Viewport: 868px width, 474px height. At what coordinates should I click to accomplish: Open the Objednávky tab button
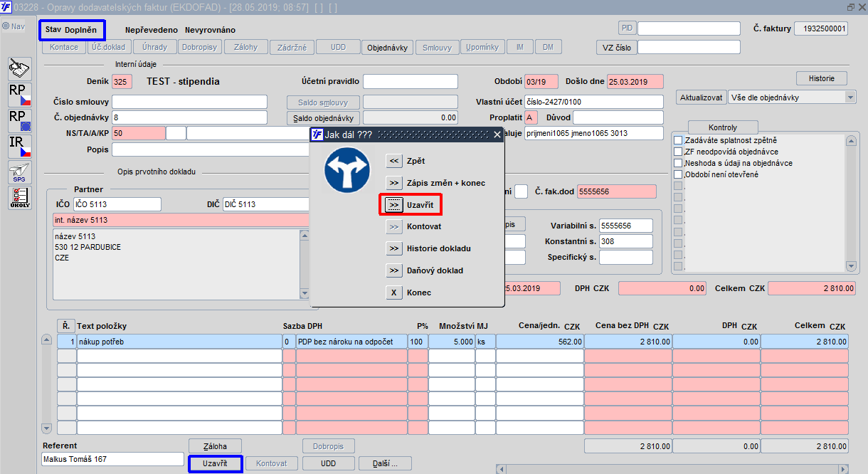(387, 48)
